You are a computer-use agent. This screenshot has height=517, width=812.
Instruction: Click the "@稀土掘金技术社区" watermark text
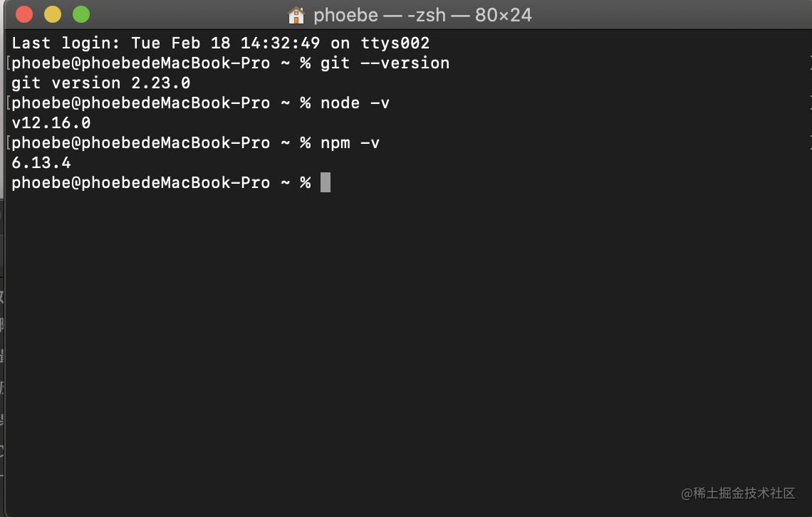(x=738, y=493)
